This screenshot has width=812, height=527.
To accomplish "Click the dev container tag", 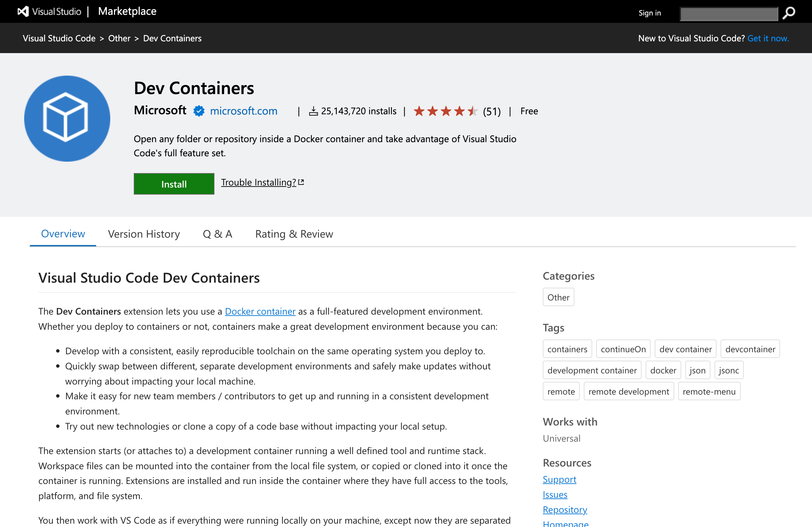I will pos(685,349).
